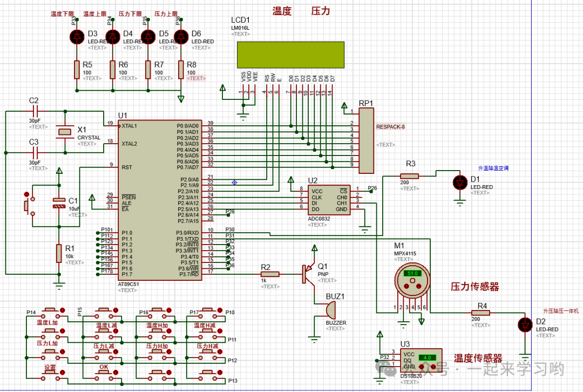
Task: Click the 温度上限 label
Action: 95,14
